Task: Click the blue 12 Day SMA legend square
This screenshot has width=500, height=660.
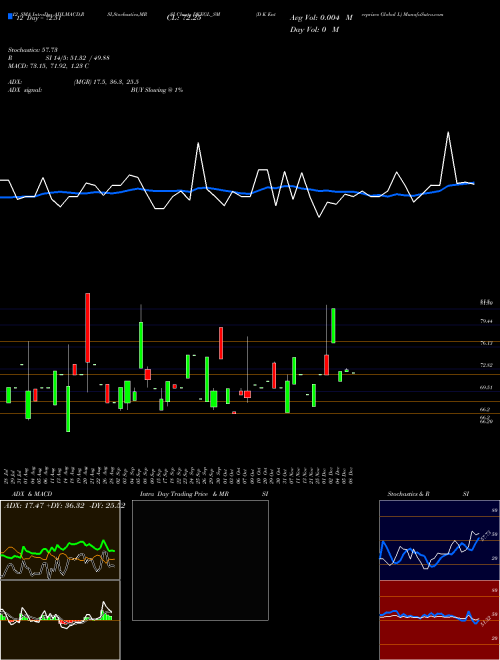Action: click(x=10, y=16)
